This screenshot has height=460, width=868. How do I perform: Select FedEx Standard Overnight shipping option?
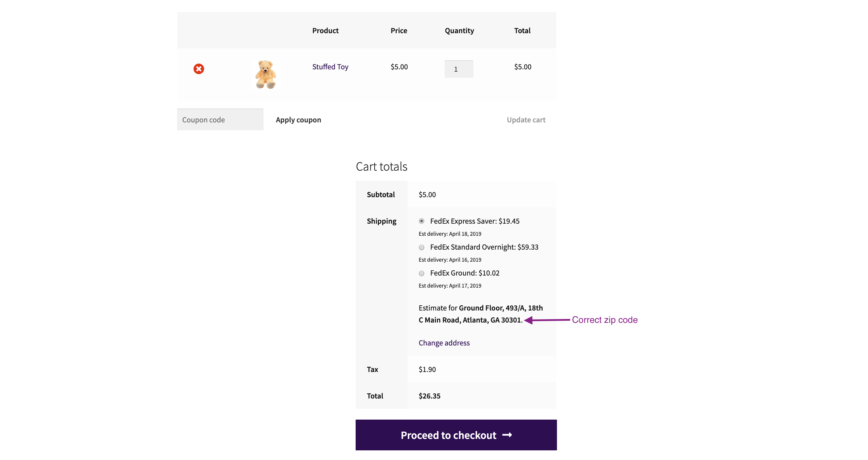click(x=422, y=247)
